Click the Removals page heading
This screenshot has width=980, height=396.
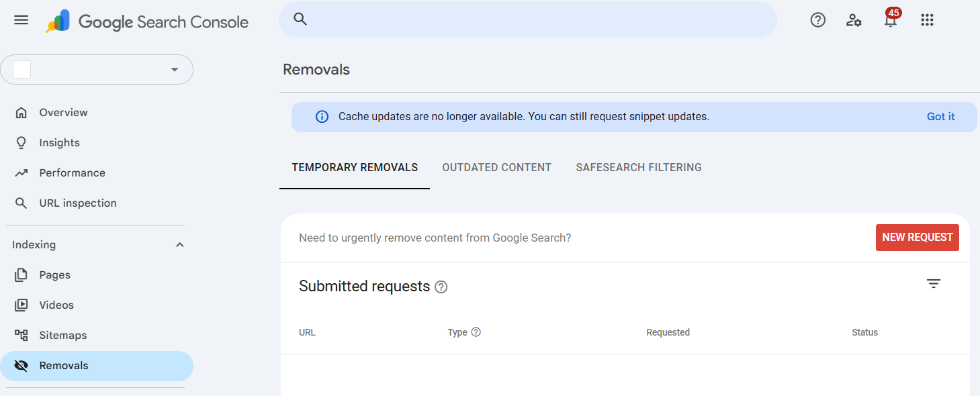[x=316, y=69]
